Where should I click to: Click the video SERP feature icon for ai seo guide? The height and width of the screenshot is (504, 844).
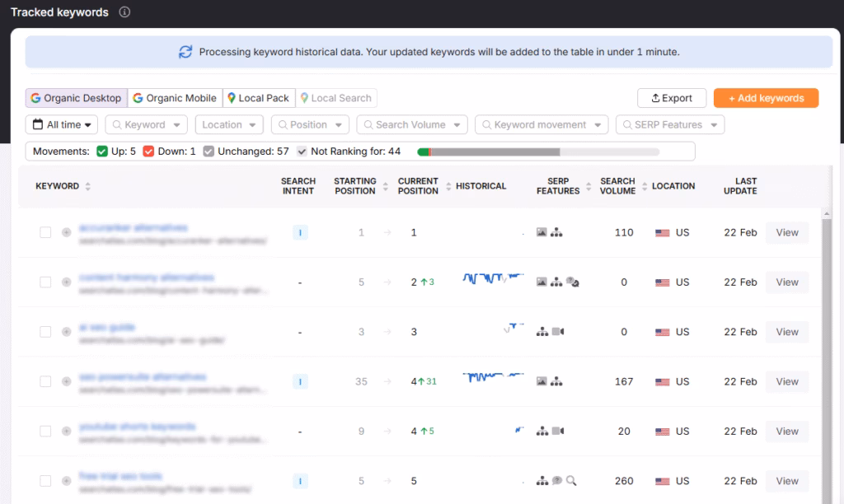tap(559, 332)
